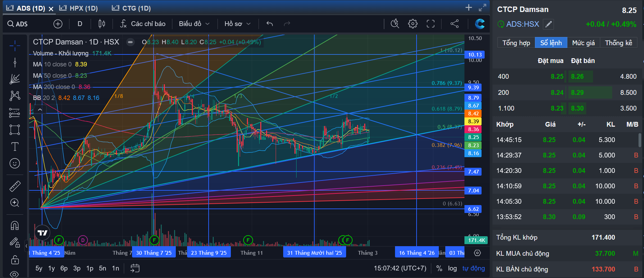Open the forecasting and measurement tools
The image size is (644, 278).
(15, 113)
